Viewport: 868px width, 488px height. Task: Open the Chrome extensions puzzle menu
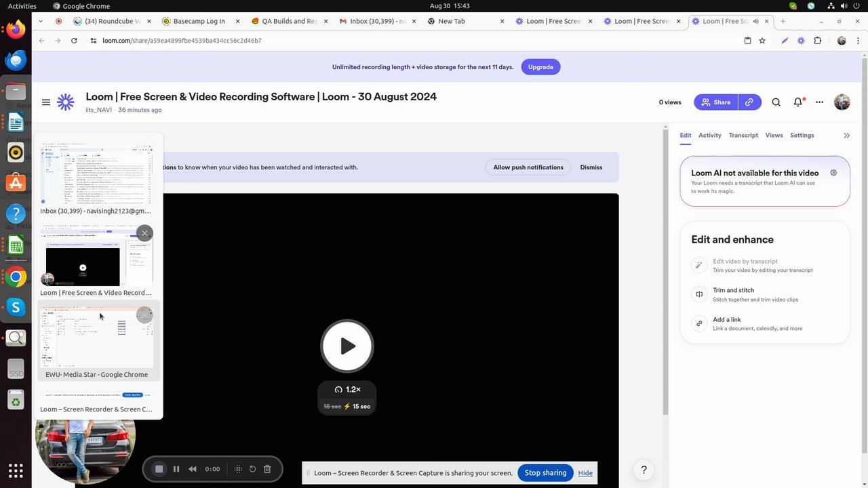[x=818, y=41]
